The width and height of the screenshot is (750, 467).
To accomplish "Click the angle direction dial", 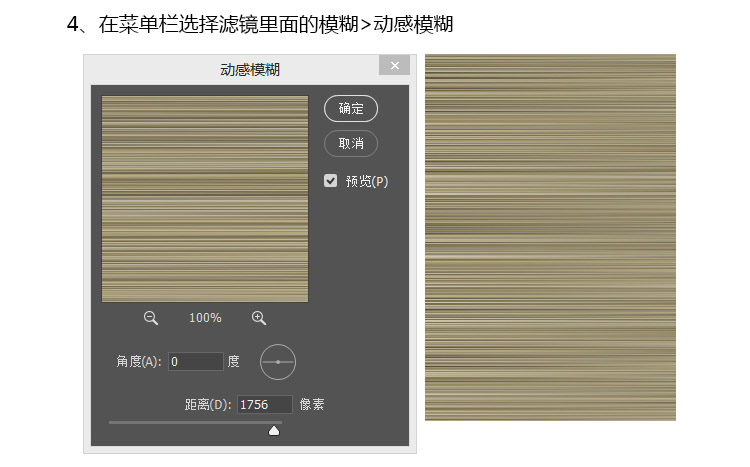I will tap(278, 362).
